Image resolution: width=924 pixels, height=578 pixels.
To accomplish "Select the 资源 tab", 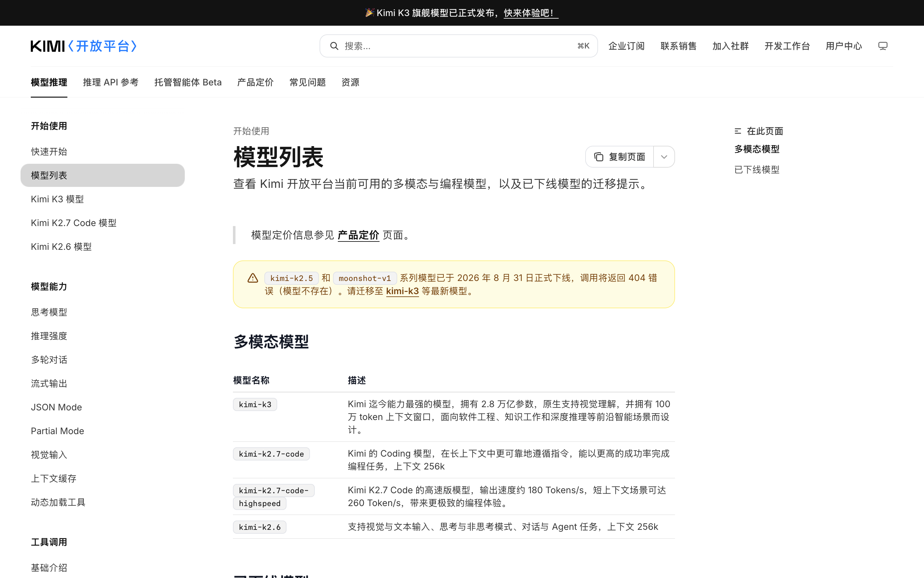I will tap(350, 82).
